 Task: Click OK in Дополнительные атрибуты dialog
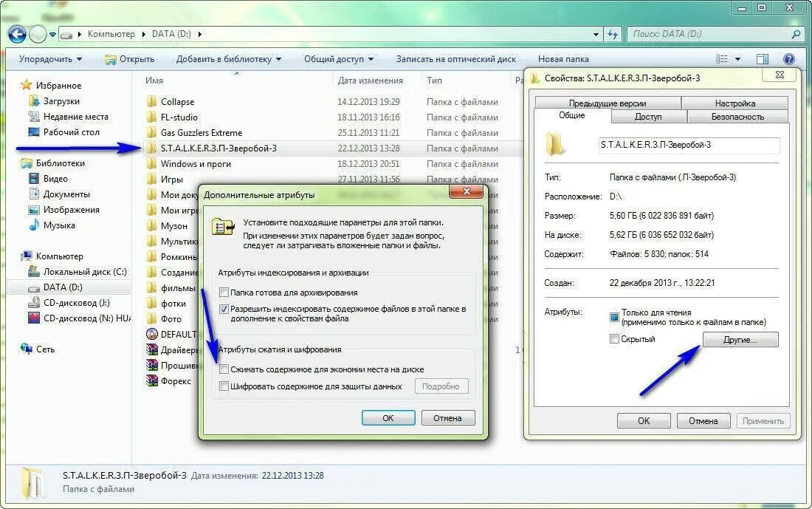point(388,418)
